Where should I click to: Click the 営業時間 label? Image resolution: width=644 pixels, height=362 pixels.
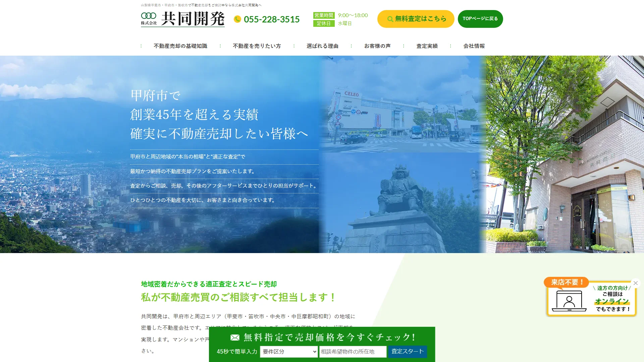click(324, 15)
